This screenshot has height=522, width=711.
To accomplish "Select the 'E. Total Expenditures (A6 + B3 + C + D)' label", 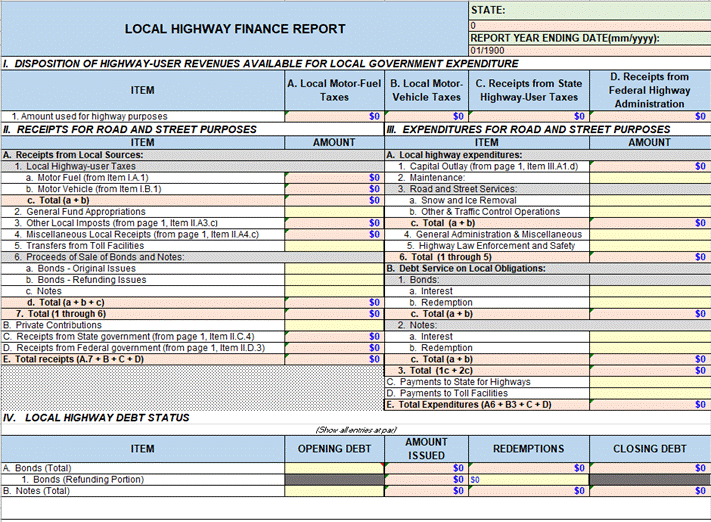I will (469, 405).
